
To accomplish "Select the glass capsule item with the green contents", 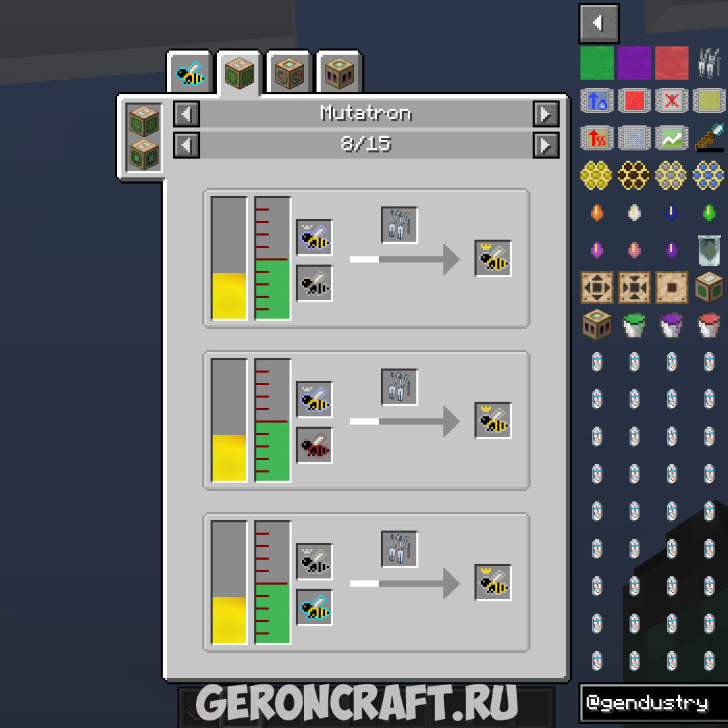I will (709, 250).
